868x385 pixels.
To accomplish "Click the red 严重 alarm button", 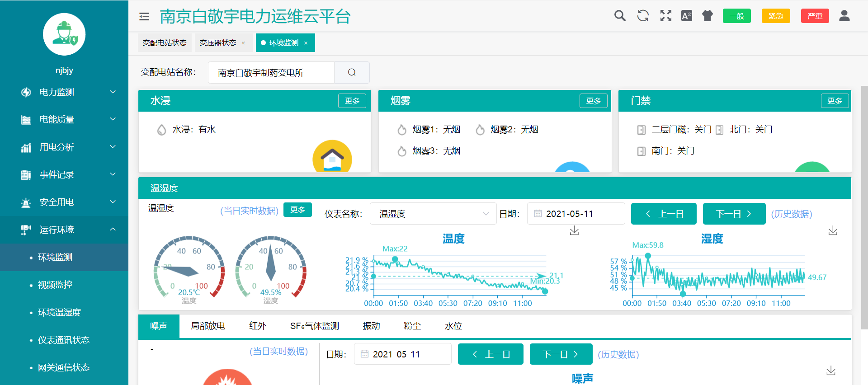I will click(x=815, y=16).
